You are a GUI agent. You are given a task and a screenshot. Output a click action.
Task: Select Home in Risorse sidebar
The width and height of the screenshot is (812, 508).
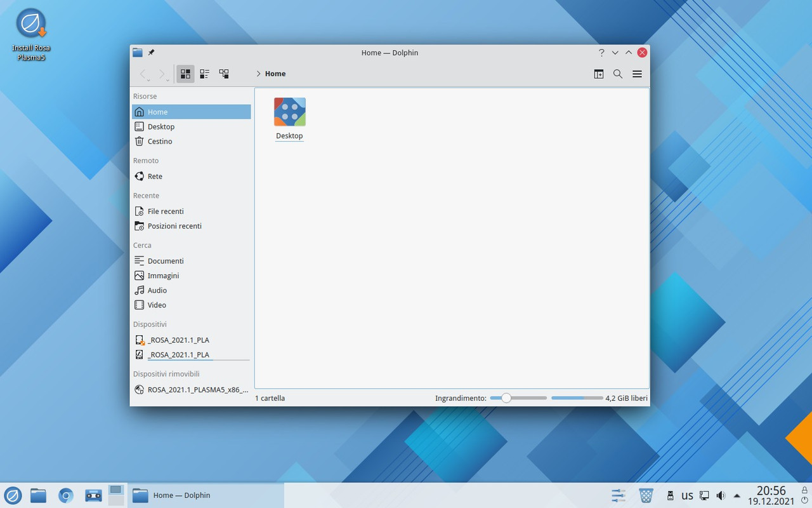coord(192,112)
